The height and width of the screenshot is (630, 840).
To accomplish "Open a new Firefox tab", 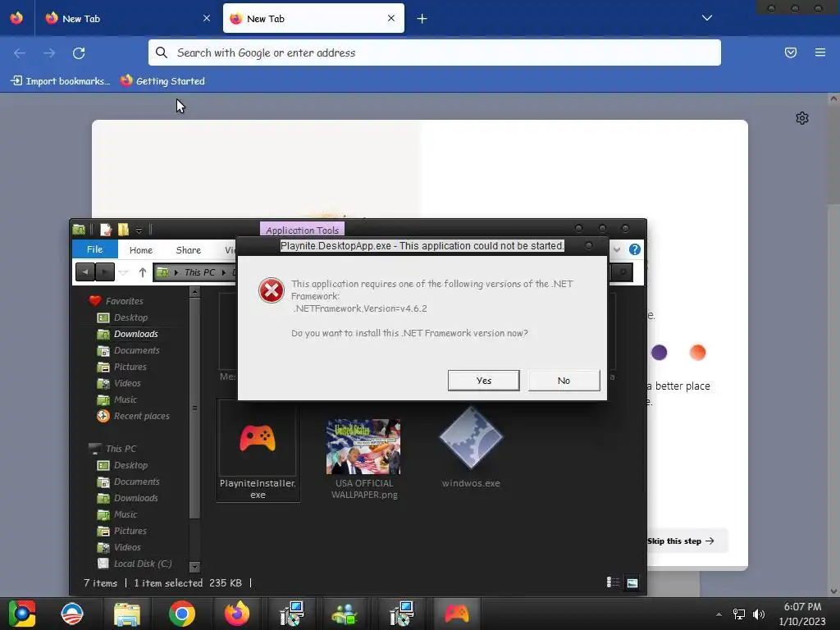I will coord(422,19).
